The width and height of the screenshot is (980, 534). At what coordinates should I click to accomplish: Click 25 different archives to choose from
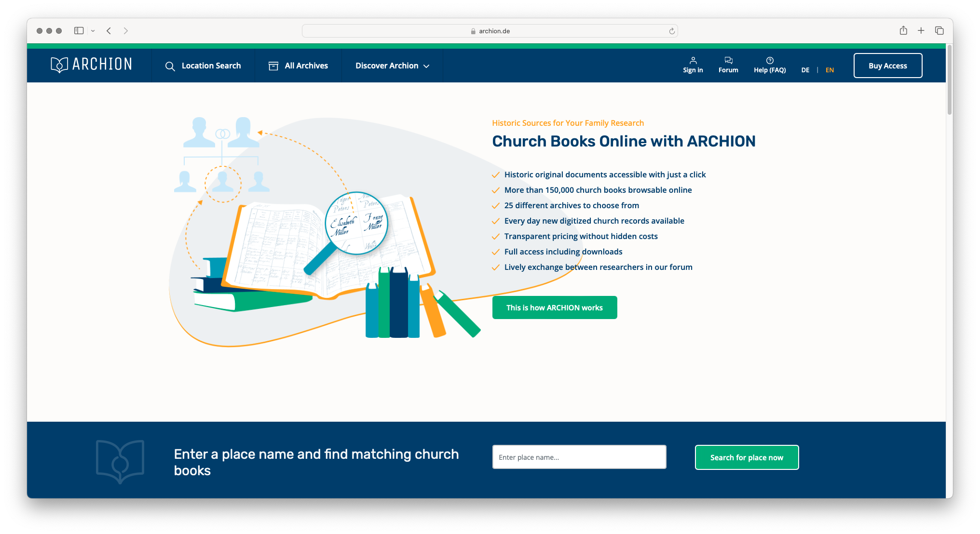[572, 205]
